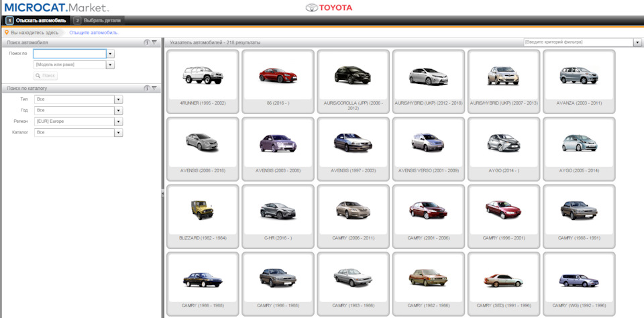Select the CAMRY (1982 - 1986) card
Screen dimensions: 644x318
(x=429, y=284)
